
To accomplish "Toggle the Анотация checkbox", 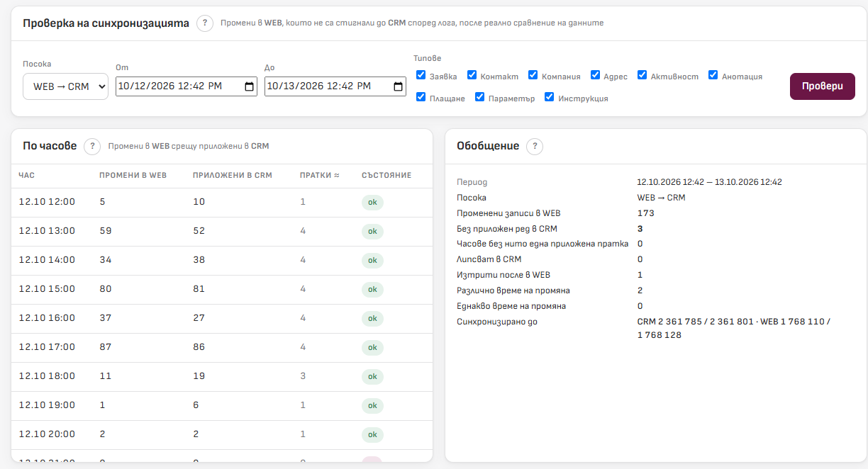I will coord(713,75).
